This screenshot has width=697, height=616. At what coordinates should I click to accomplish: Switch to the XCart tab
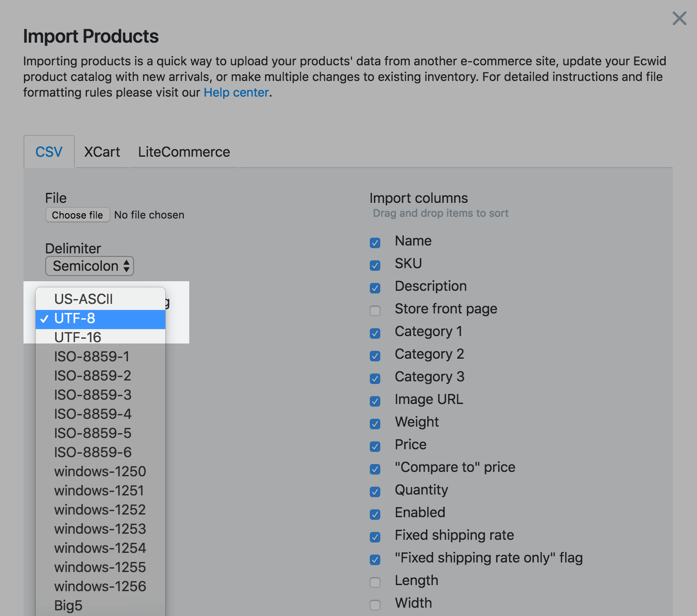102,151
